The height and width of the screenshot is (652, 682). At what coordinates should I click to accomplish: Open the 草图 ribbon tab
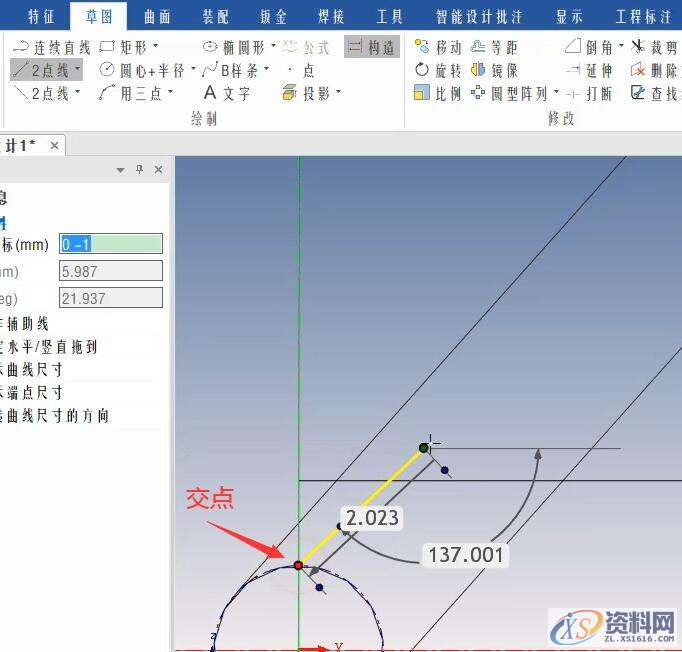[99, 17]
